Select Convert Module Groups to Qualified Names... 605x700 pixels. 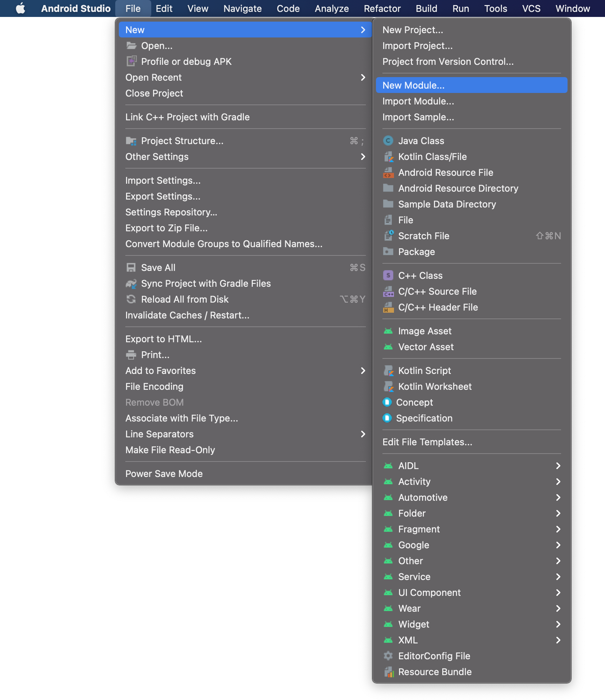(x=245, y=244)
